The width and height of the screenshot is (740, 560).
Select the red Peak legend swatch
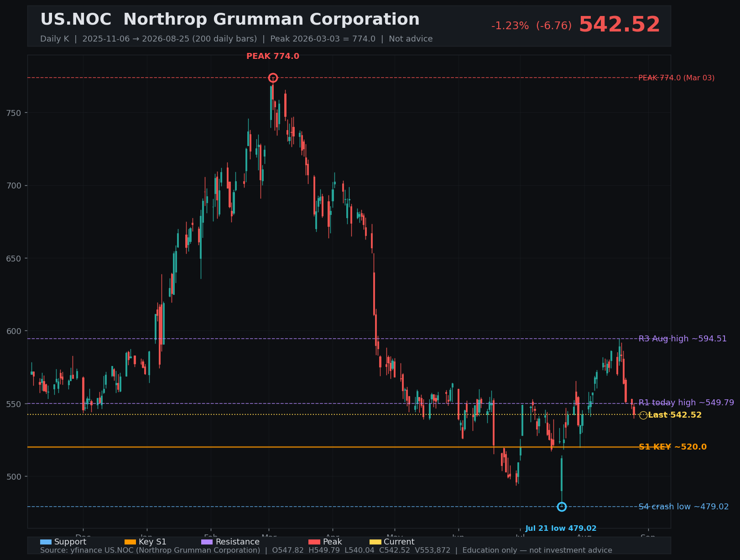[314, 542]
